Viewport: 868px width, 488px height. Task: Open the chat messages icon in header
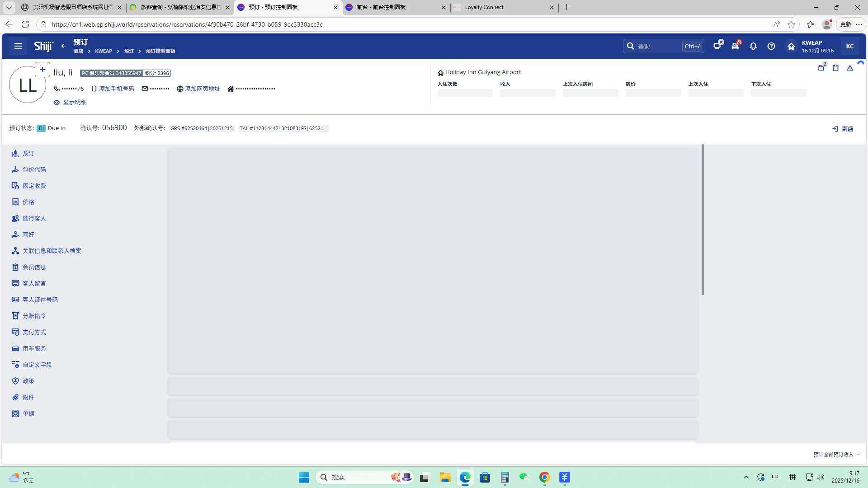717,46
